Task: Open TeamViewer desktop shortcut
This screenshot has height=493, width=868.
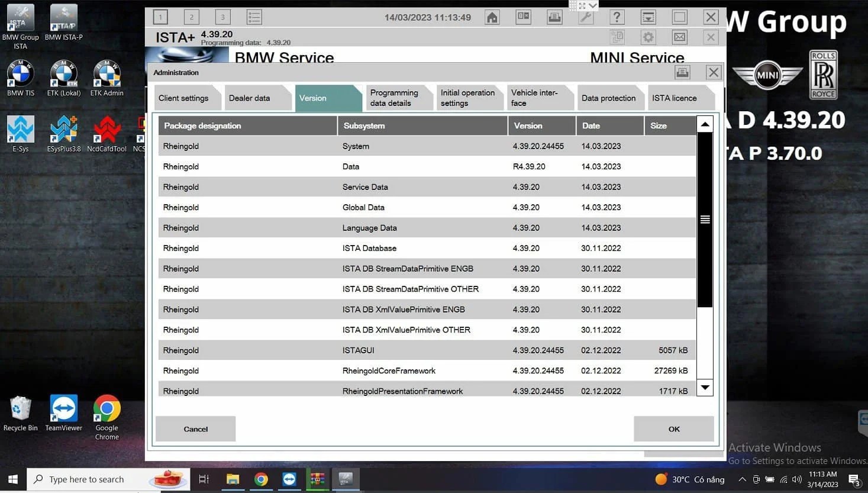Action: click(x=64, y=413)
